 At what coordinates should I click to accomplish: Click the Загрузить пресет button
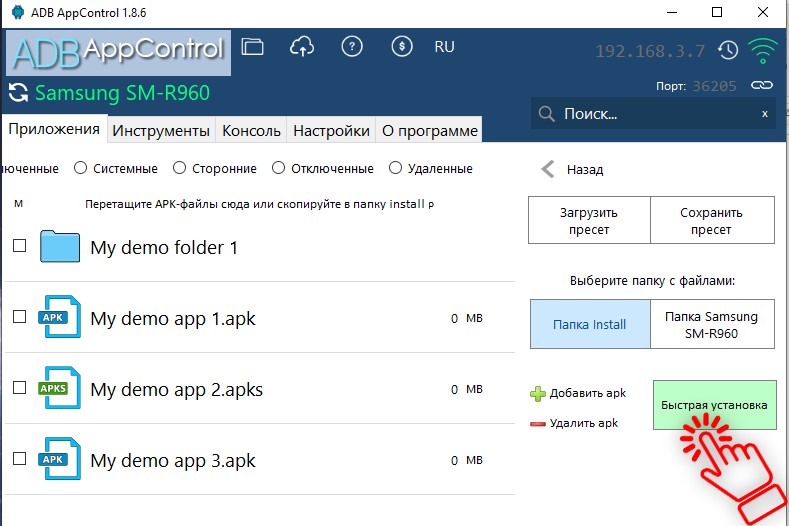point(589,220)
